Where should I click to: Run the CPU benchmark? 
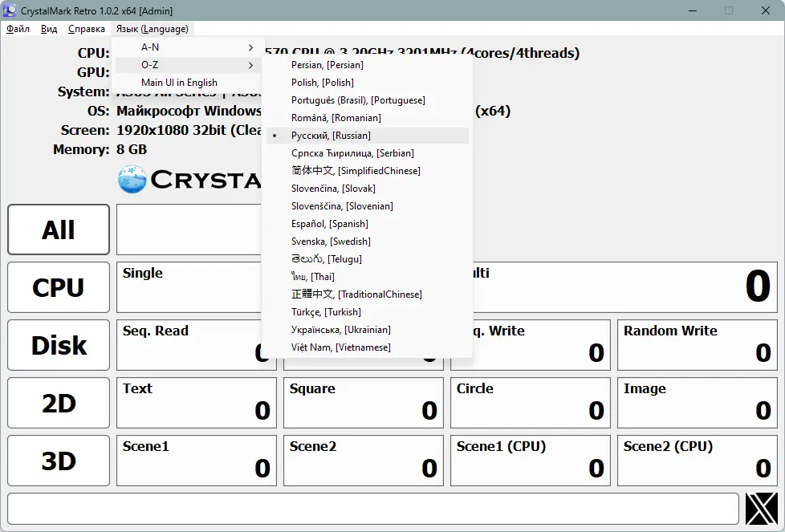59,287
